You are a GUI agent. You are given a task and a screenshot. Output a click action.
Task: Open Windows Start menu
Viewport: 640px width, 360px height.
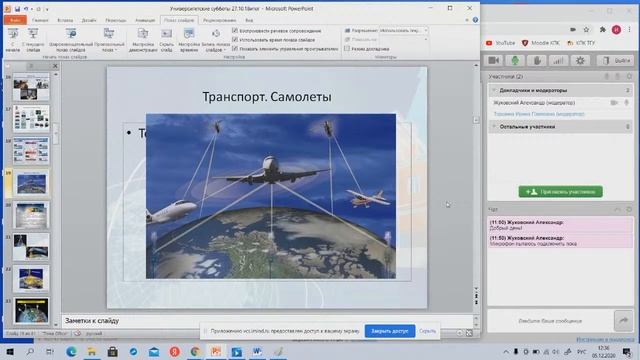[10, 351]
